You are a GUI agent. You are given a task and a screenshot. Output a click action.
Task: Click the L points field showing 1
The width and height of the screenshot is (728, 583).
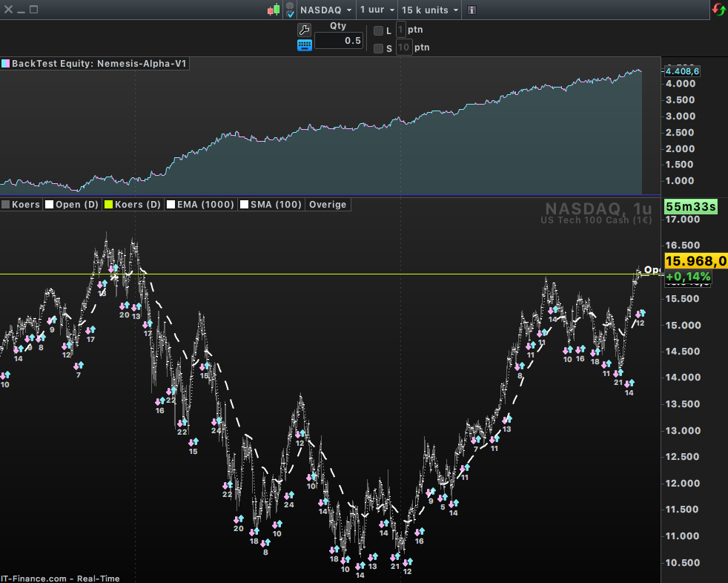[400, 30]
